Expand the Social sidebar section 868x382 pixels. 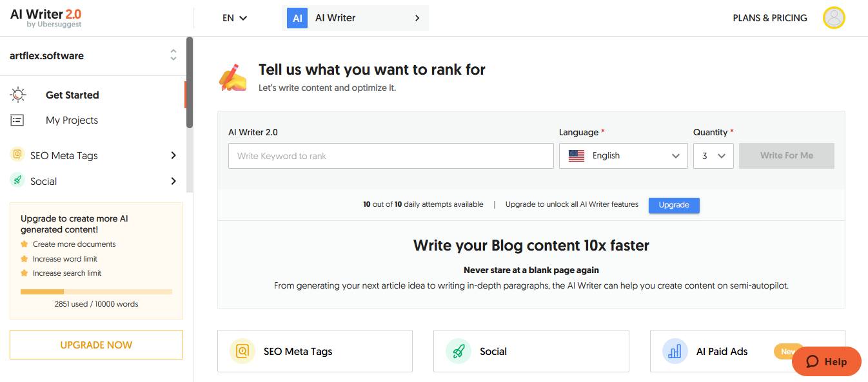(173, 181)
